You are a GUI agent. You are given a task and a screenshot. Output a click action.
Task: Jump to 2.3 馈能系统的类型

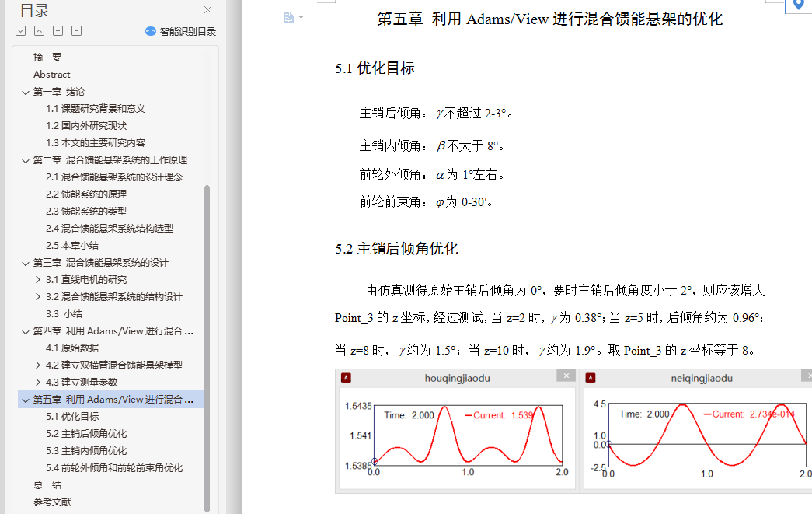(x=86, y=211)
